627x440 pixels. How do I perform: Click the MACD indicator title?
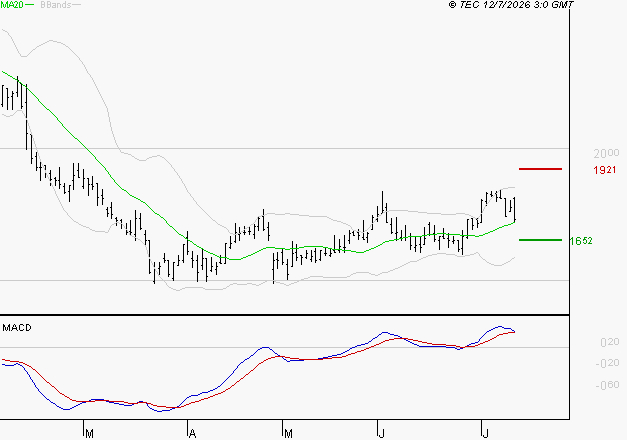click(x=17, y=328)
